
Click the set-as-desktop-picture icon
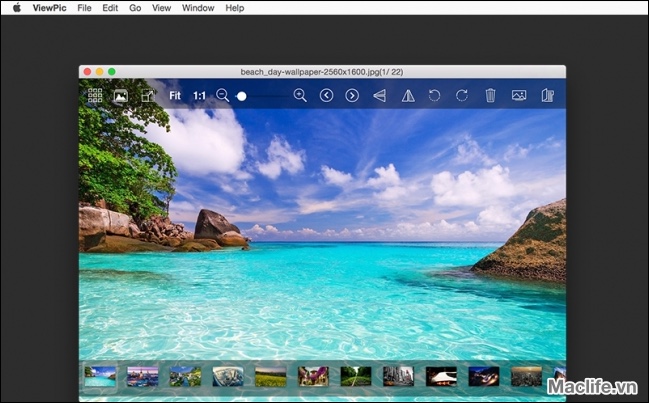519,96
